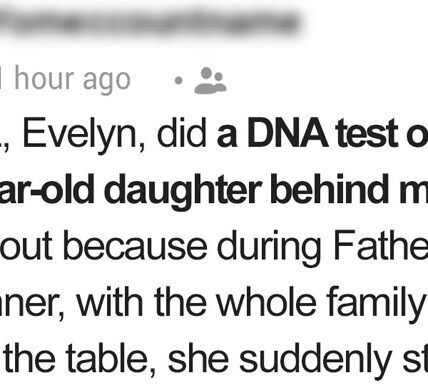Select the bold word "daughter"
The height and width of the screenshot is (390, 428).
click(183, 192)
